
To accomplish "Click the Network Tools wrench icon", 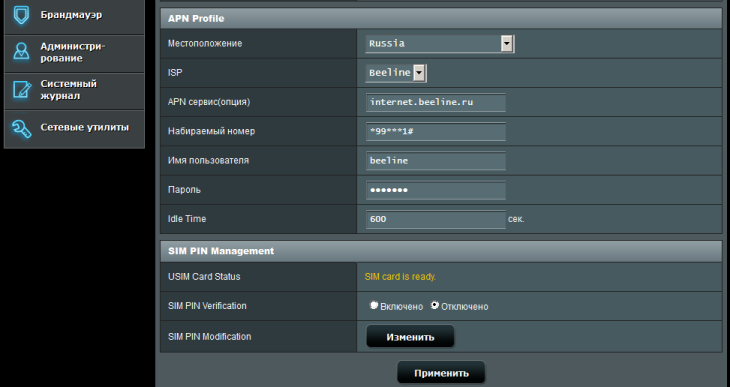I will [x=21, y=129].
